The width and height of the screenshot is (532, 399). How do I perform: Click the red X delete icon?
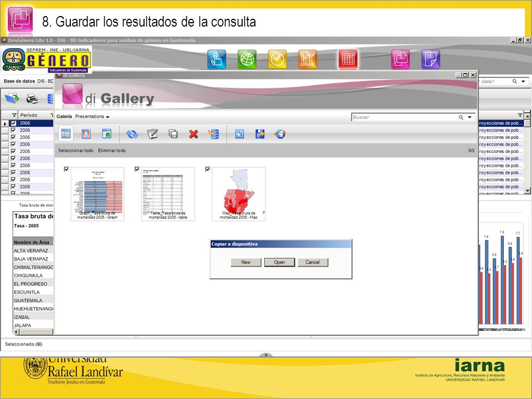tap(193, 134)
